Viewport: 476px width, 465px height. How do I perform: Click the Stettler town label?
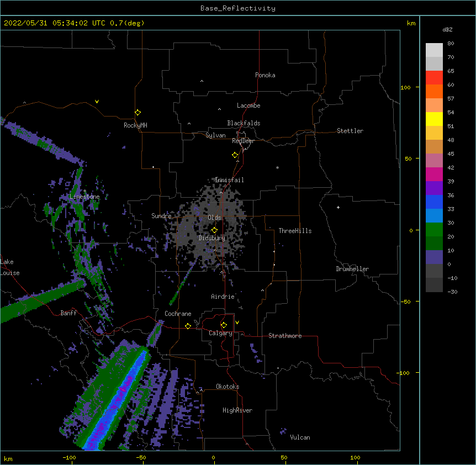pyautogui.click(x=350, y=131)
